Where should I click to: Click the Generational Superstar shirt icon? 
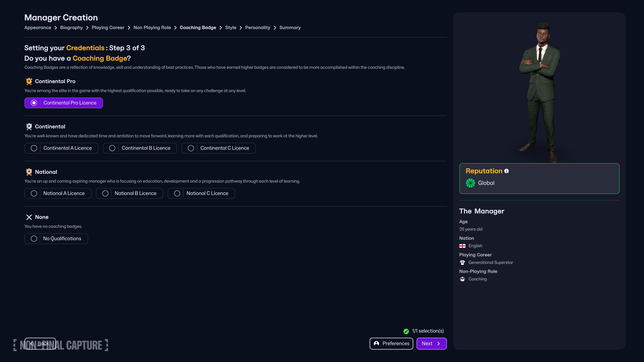pos(462,262)
